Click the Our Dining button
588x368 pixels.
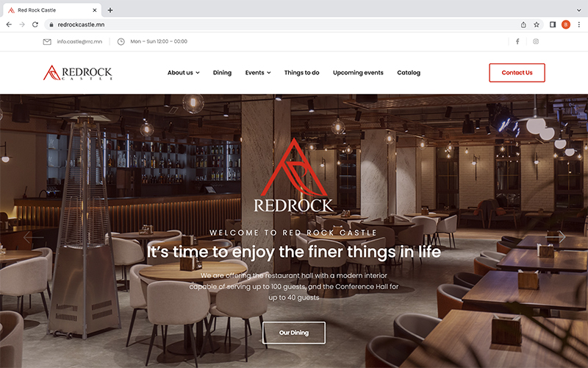pos(294,333)
